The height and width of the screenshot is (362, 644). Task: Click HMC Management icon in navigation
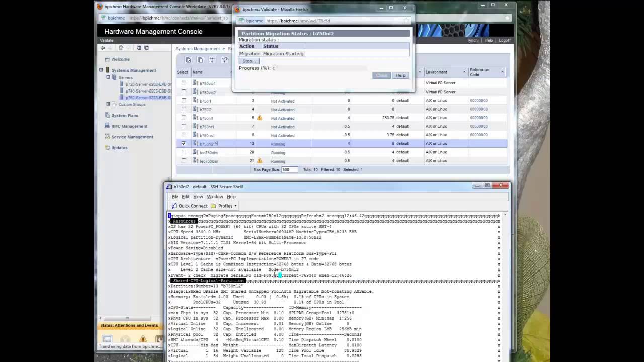pos(107,126)
